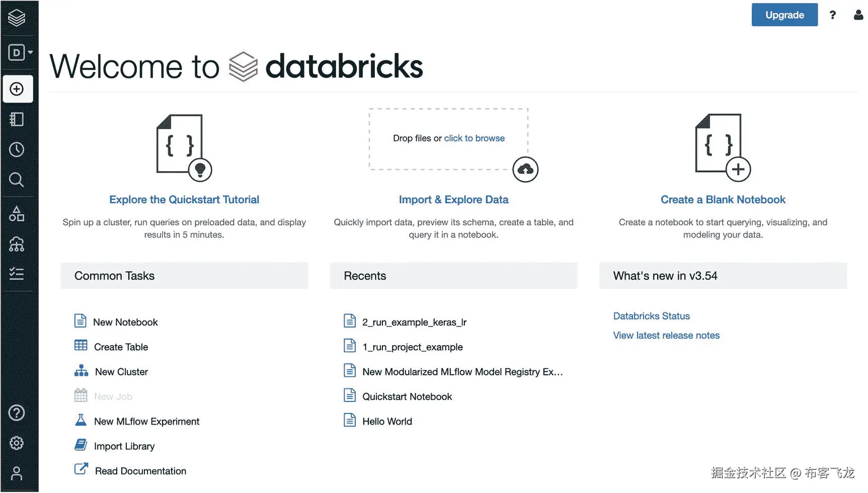Open the recent Quickstart Notebook
Screen dimensions: 868x493
(x=407, y=397)
